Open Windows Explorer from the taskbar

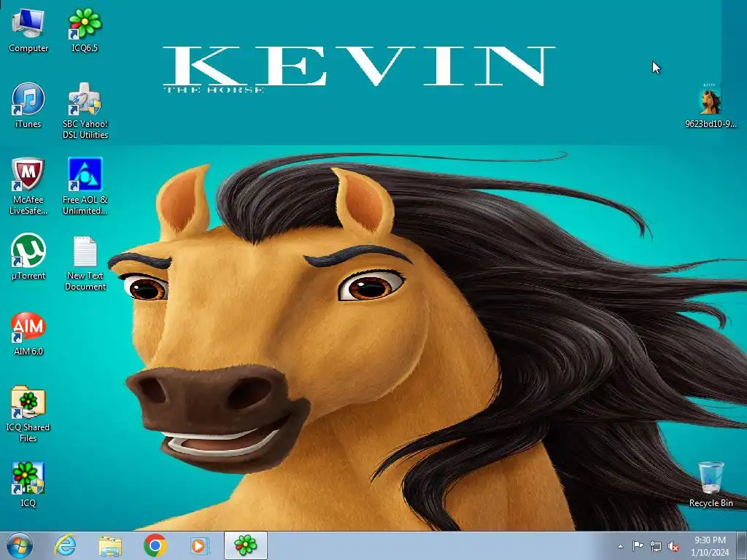(110, 545)
